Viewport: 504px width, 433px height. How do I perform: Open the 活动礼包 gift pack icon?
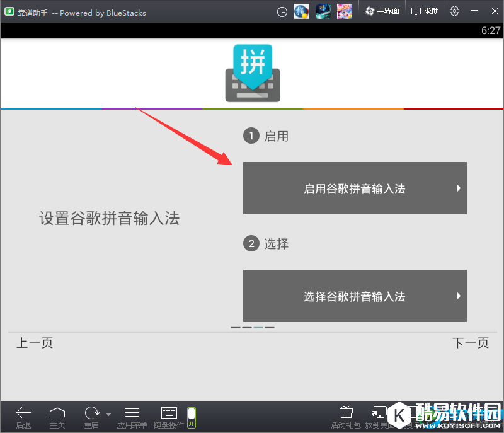point(345,412)
